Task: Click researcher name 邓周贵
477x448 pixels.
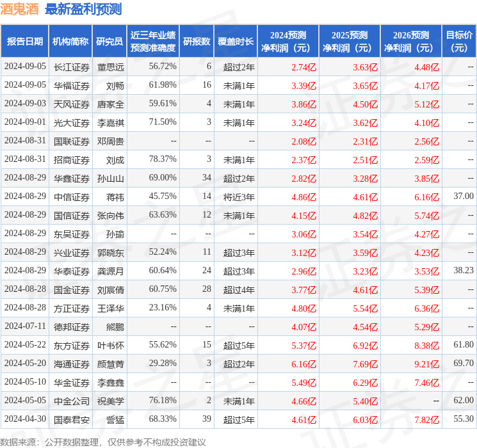Action: click(111, 141)
